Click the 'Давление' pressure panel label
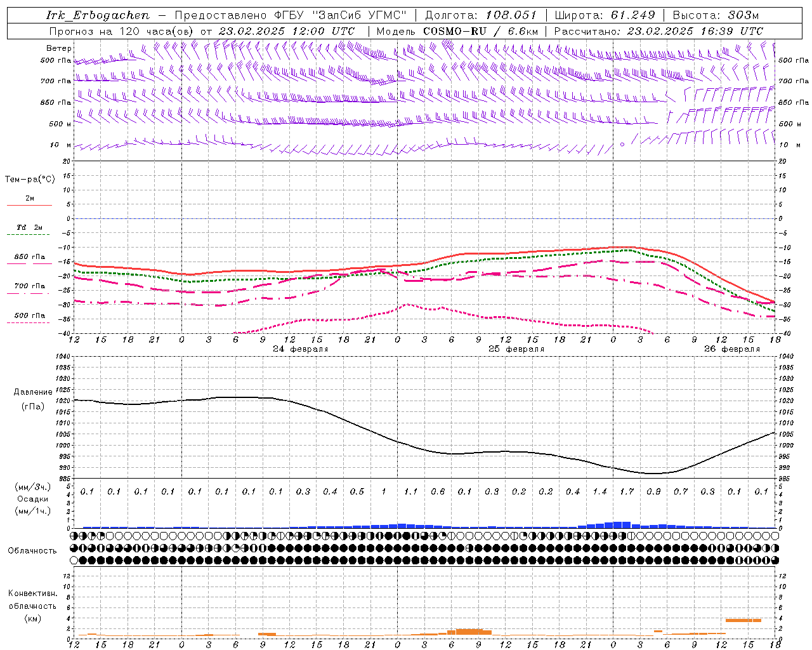 click(x=33, y=392)
